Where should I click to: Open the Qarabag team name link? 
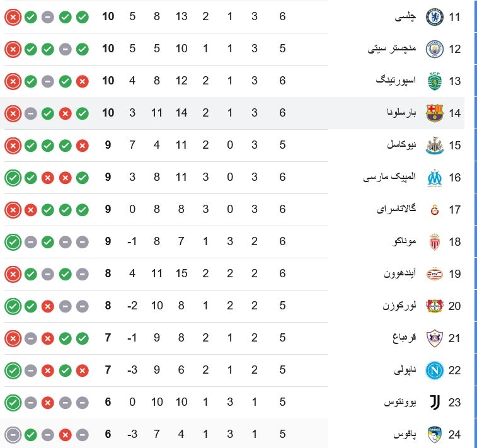[405, 338]
